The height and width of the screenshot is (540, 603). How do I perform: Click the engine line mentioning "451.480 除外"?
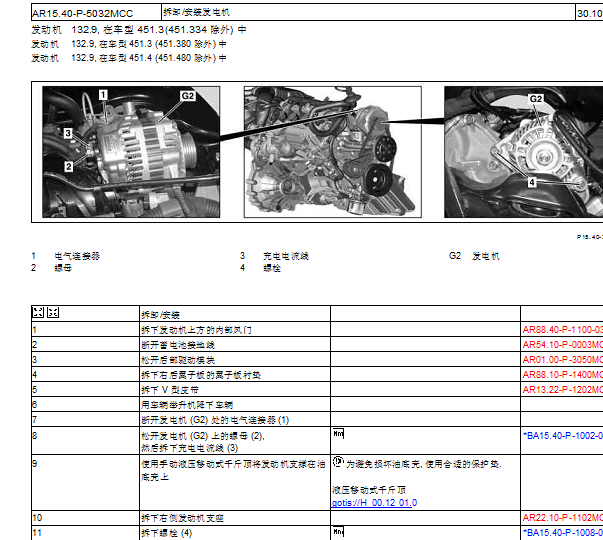coord(129,58)
